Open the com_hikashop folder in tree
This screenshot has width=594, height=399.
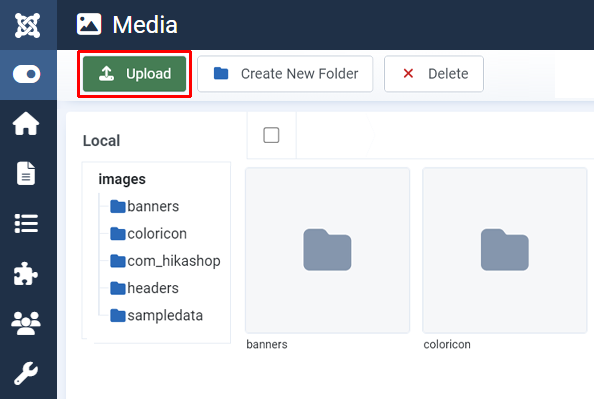click(x=165, y=261)
